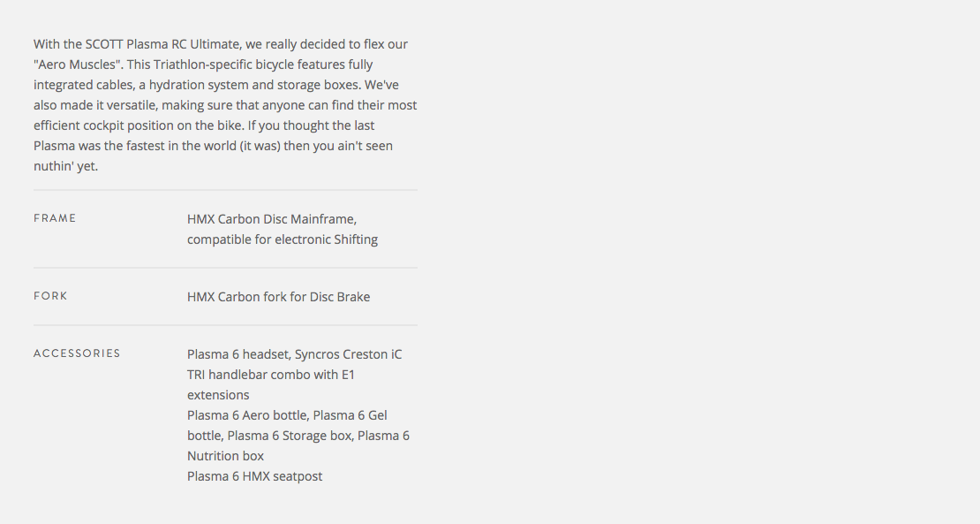Click the "Nutrition box" accessory text
Image resolution: width=980 pixels, height=524 pixels.
pyautogui.click(x=225, y=456)
